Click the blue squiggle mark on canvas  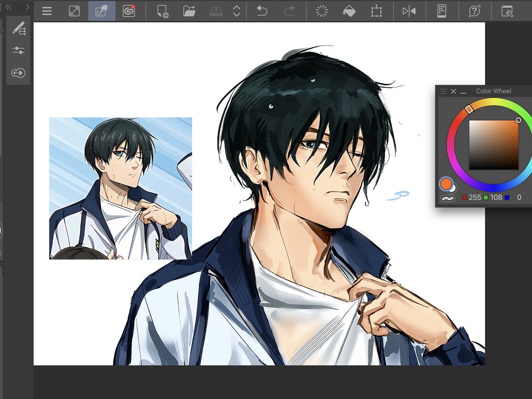point(398,196)
